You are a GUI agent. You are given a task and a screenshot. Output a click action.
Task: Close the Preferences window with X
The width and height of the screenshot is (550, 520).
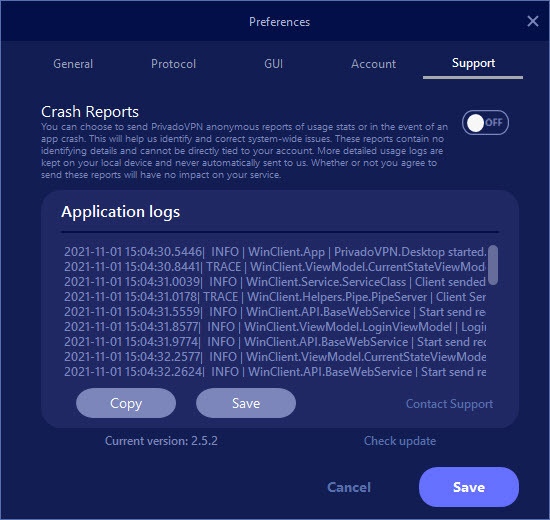pos(532,21)
